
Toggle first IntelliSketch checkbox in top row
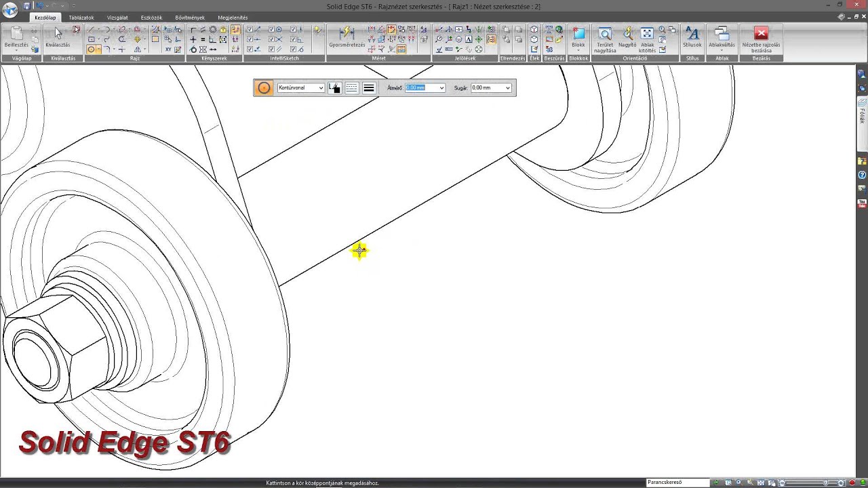(x=250, y=30)
